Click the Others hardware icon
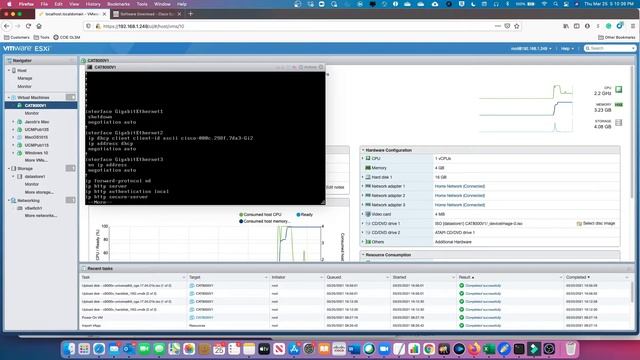Image resolution: width=640 pixels, height=360 pixels. pos(368,242)
